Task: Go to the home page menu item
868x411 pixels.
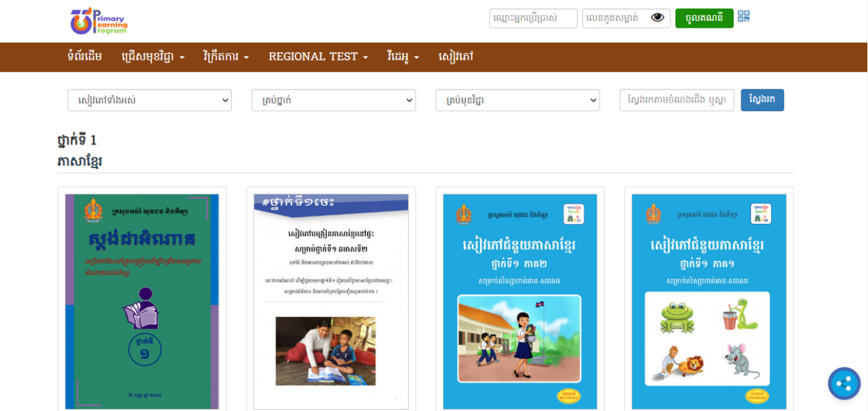Action: (x=85, y=57)
